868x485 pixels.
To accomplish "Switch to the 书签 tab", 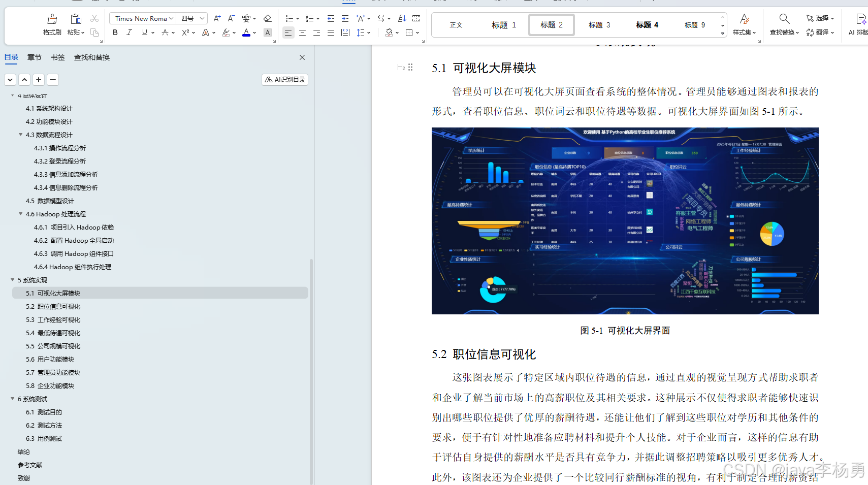I will (x=58, y=57).
